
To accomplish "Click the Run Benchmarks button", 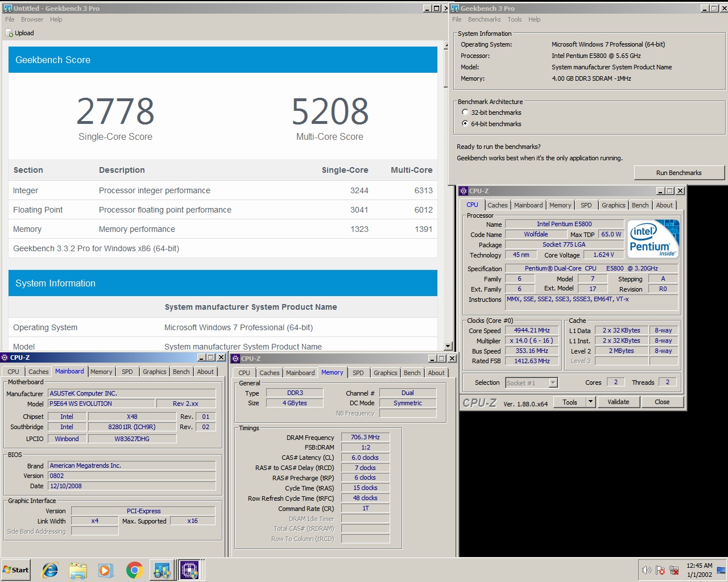I will (679, 173).
